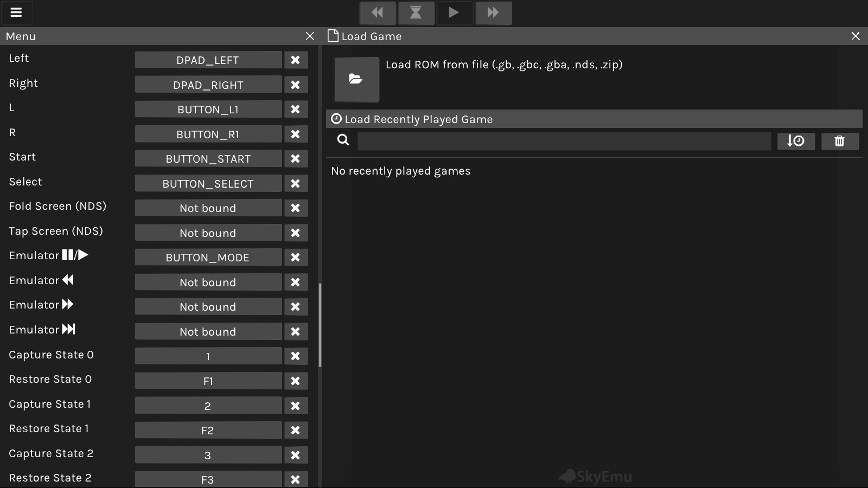Click the play emulation button

pos(454,12)
